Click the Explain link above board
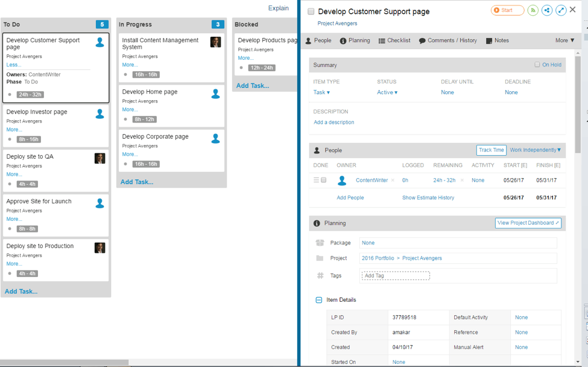 click(x=278, y=8)
